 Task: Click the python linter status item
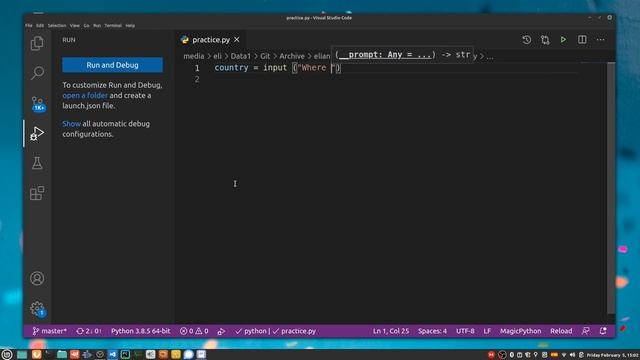[x=251, y=331]
